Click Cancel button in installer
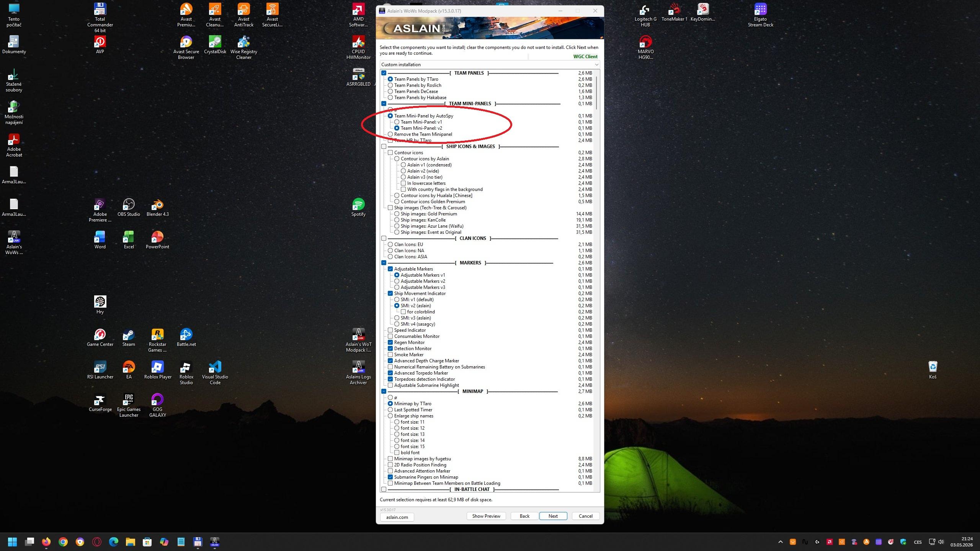The width and height of the screenshot is (980, 551). click(x=586, y=516)
